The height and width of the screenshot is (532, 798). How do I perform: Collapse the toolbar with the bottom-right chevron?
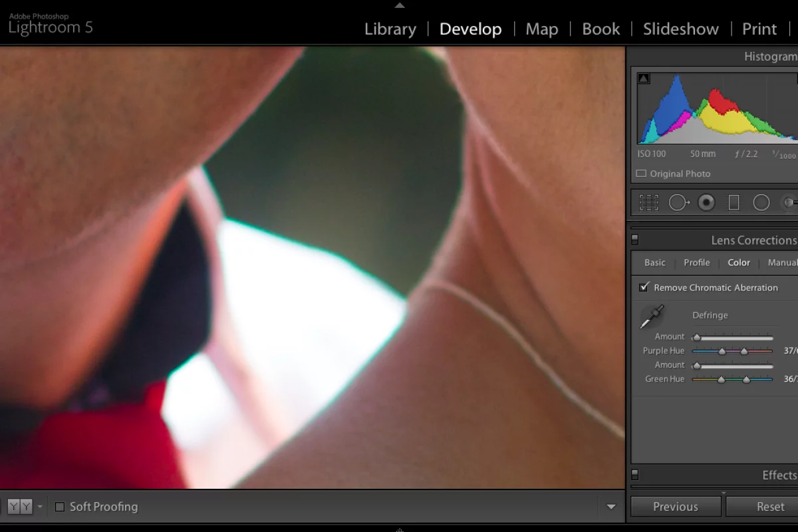(x=610, y=506)
